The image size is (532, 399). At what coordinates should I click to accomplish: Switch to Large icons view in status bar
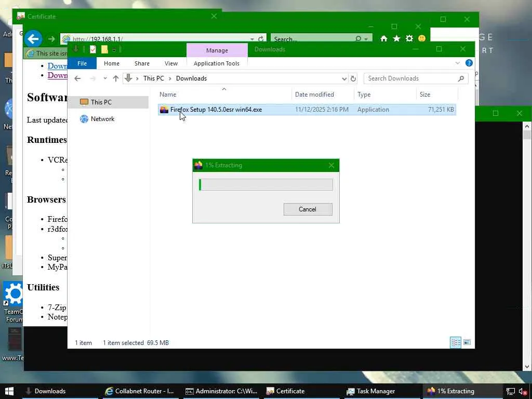467,342
